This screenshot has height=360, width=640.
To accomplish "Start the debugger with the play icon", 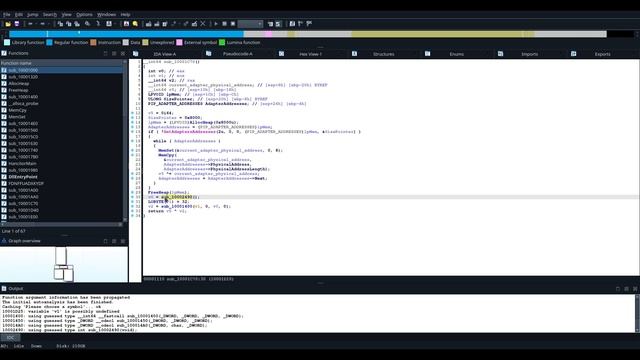I will (216, 24).
